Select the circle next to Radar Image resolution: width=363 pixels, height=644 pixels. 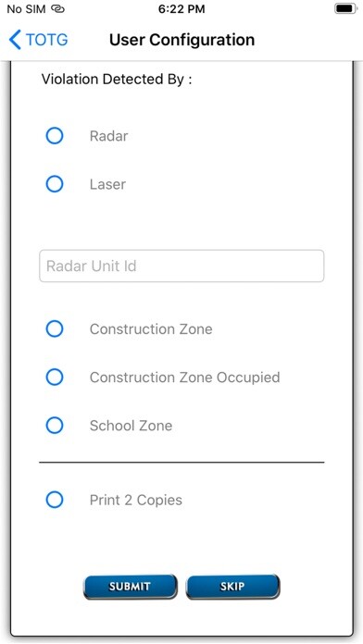[55, 135]
